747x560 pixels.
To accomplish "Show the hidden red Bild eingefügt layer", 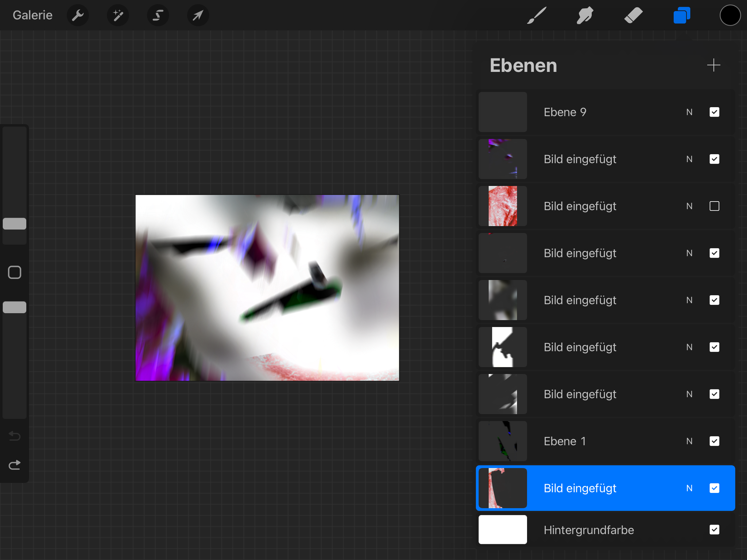I will click(714, 206).
